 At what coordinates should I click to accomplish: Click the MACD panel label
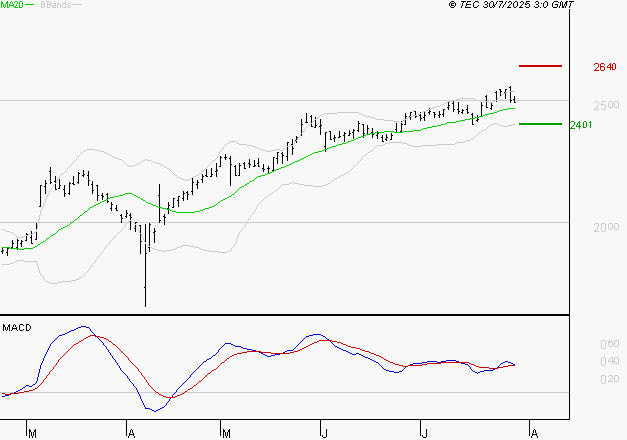(x=17, y=328)
